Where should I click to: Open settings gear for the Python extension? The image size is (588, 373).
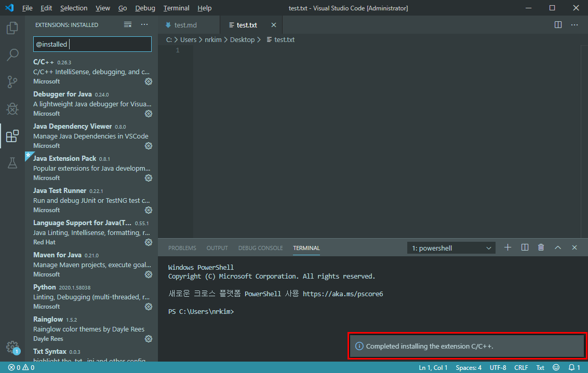[149, 307]
